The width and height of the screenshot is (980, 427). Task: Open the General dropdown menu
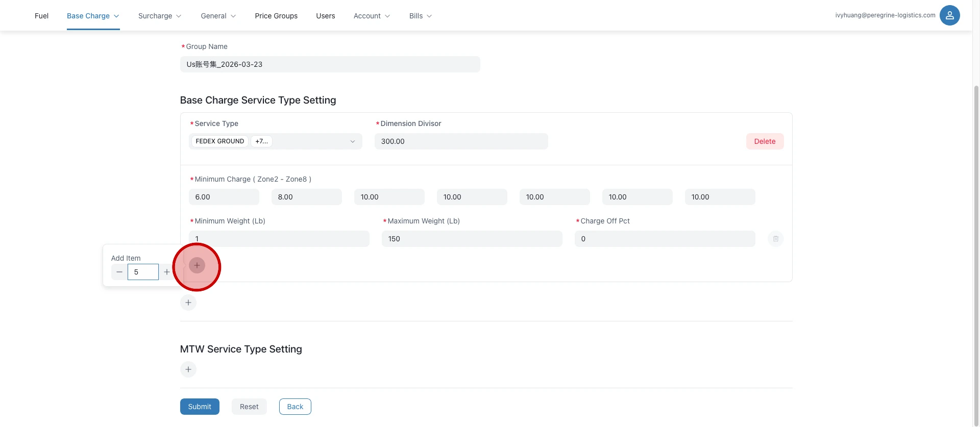(x=218, y=16)
